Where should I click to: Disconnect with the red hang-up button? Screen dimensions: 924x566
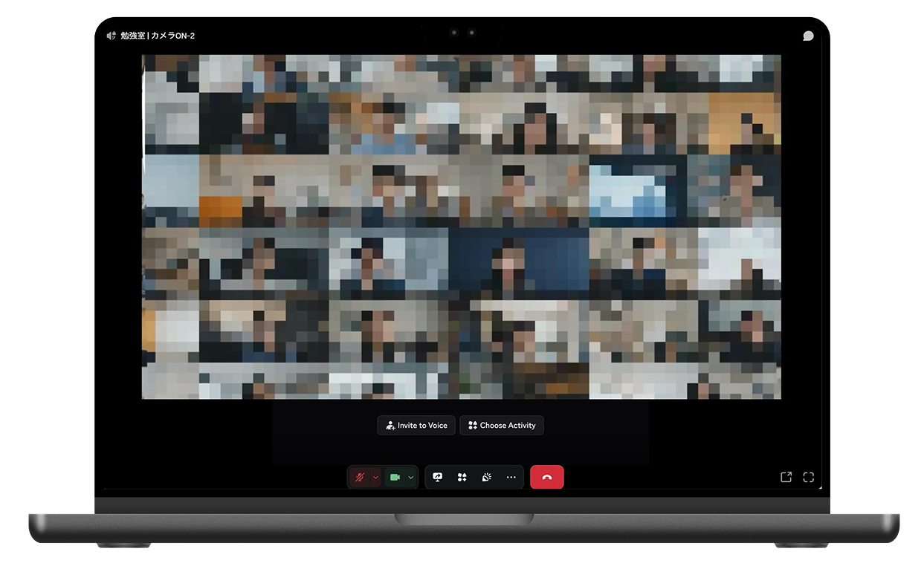[546, 478]
